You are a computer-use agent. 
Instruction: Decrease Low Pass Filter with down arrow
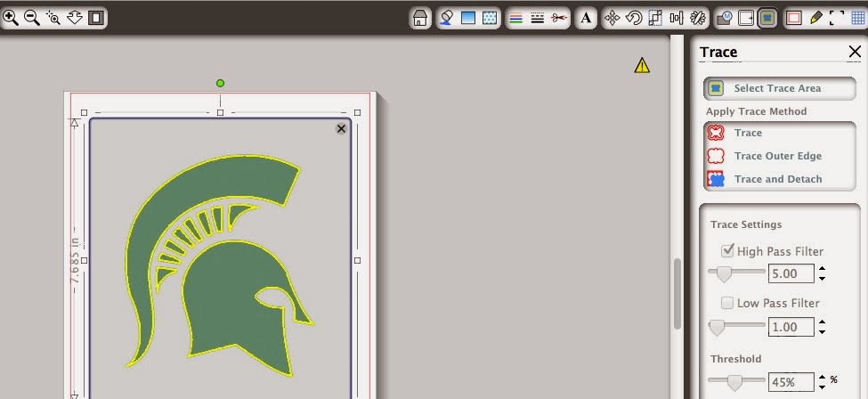coord(822,331)
